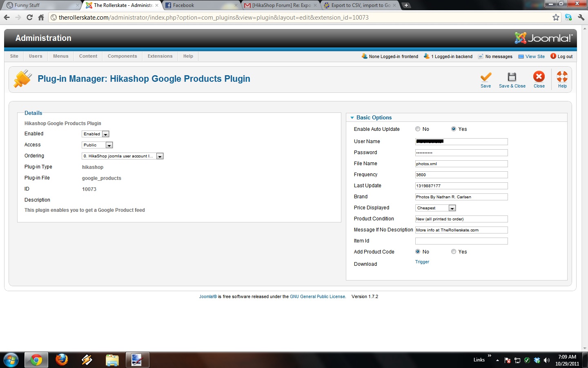Click the Chrome taskbar icon
588x368 pixels.
(x=36, y=360)
